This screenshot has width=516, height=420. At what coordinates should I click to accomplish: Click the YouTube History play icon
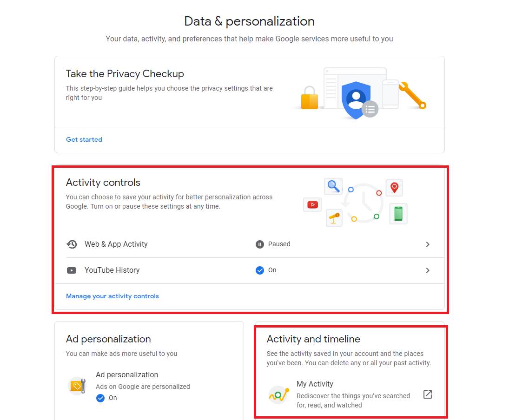(x=72, y=270)
